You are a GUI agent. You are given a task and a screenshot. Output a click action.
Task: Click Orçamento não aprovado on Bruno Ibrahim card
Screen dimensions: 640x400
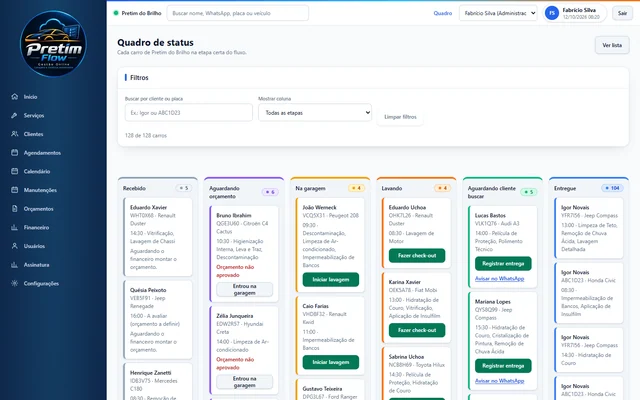(x=235, y=271)
